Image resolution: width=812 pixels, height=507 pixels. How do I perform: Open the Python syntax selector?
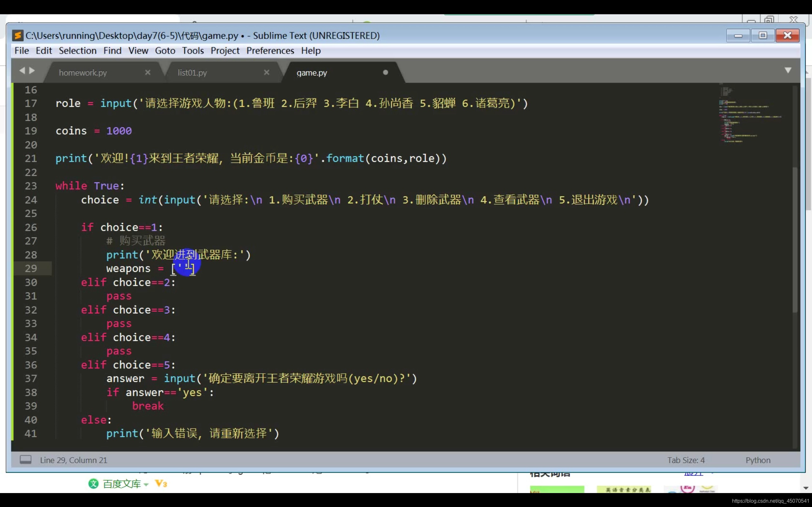(x=758, y=460)
